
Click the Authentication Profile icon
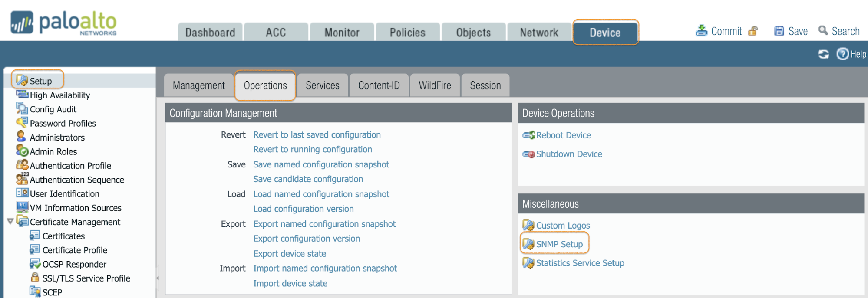pyautogui.click(x=22, y=165)
